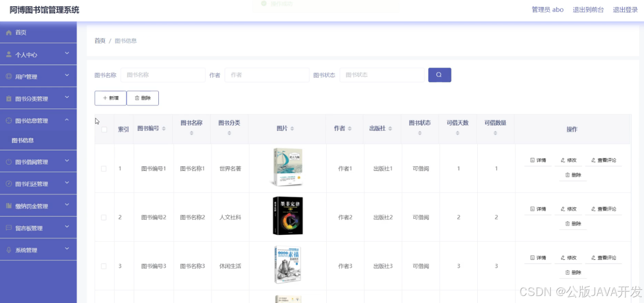The height and width of the screenshot is (303, 644).
Task: Sort by 图书名称 using its sort arrows
Action: click(x=192, y=133)
